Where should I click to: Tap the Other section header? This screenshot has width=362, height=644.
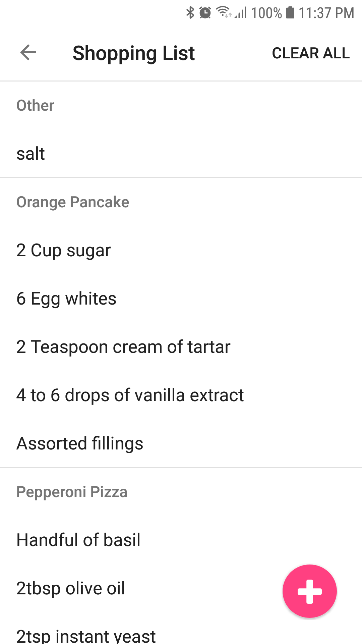pyautogui.click(x=35, y=105)
